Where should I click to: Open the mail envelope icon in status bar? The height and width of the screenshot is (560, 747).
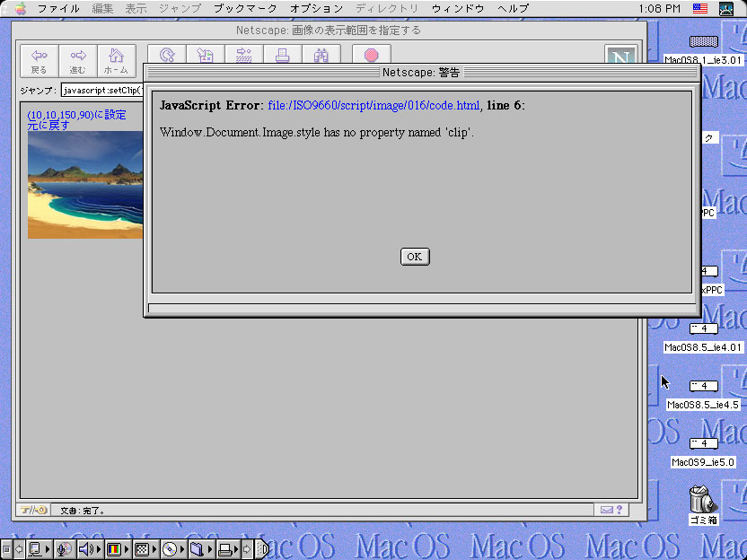pos(606,510)
